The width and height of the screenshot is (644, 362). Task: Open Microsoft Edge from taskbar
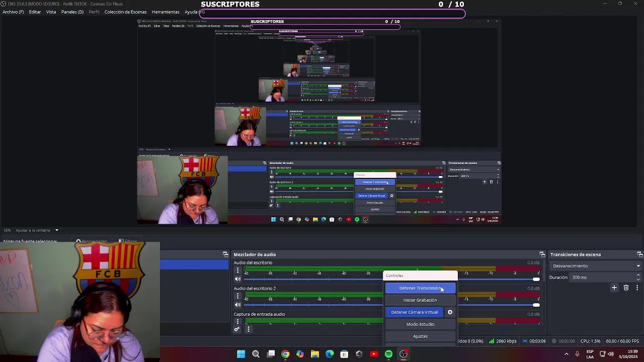(x=330, y=354)
